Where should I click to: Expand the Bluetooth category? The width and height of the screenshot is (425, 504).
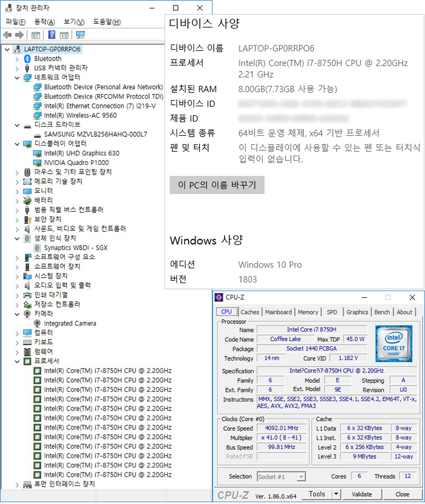[x=17, y=59]
